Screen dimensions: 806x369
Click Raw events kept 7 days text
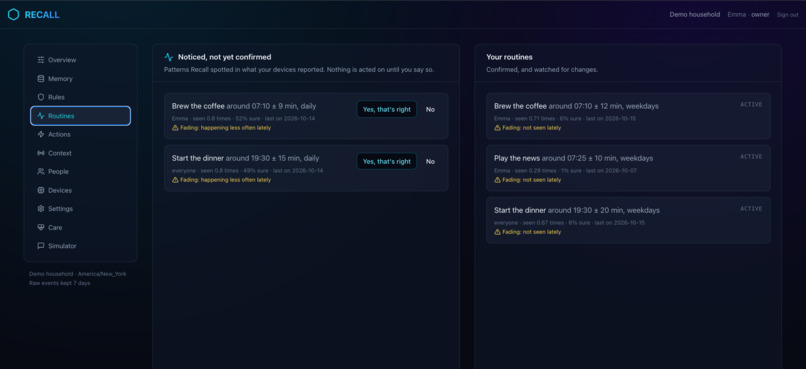(60, 283)
